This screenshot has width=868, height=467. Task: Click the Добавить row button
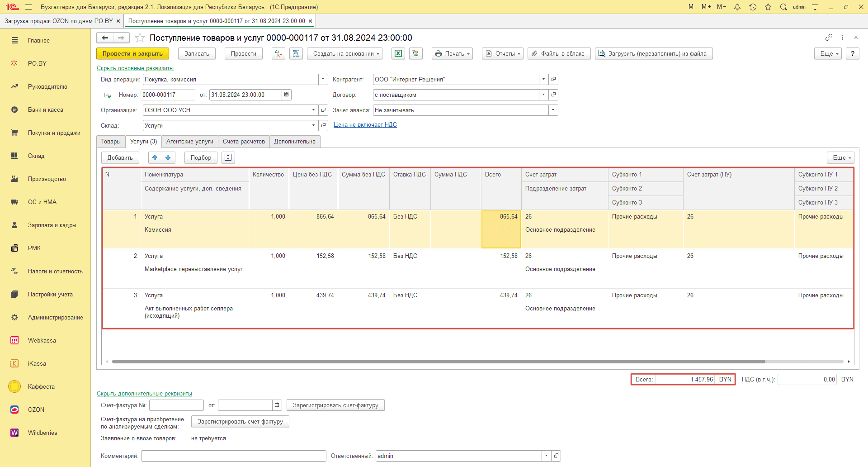tap(120, 157)
